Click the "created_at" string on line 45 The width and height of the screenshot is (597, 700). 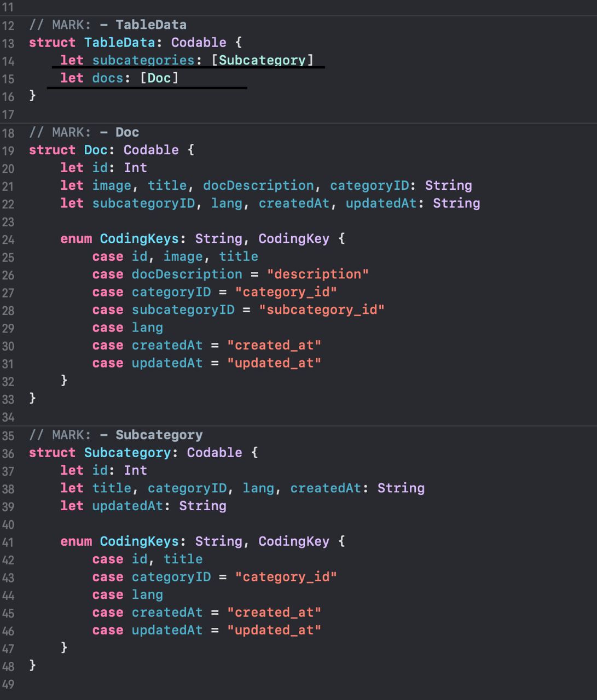point(274,612)
